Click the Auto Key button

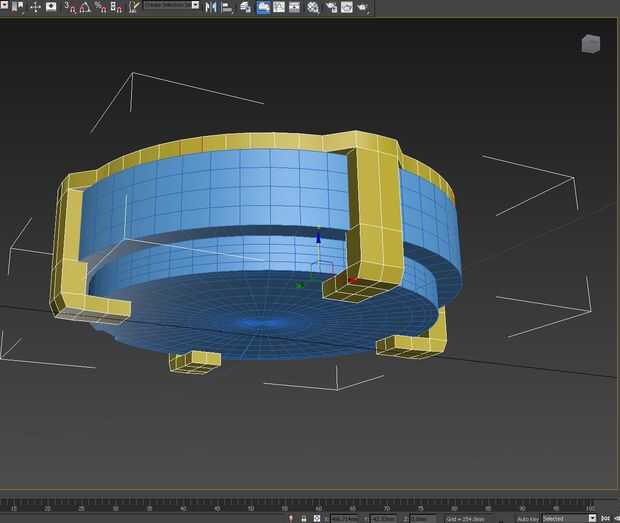pos(526,518)
